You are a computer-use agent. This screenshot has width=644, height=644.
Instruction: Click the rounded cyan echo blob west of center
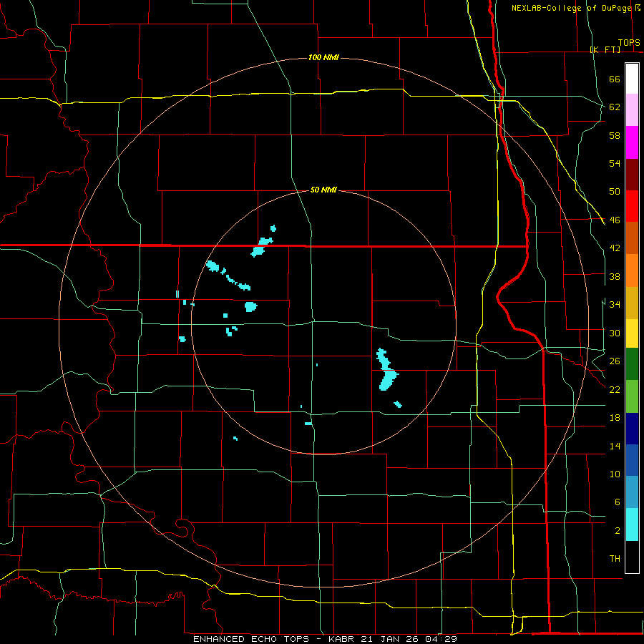pos(250,306)
